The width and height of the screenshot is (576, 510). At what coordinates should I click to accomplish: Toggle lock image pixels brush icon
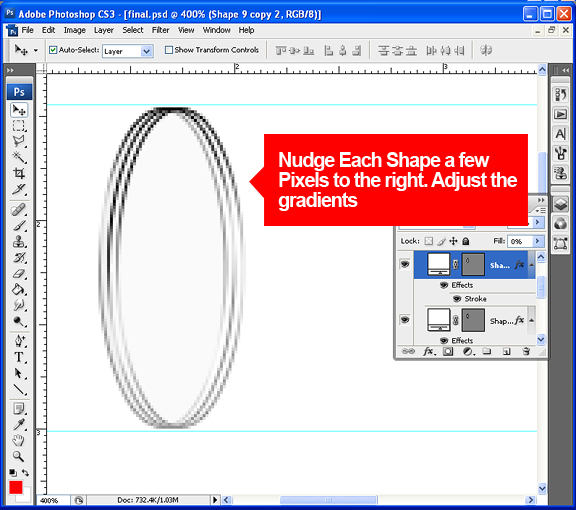click(x=442, y=241)
